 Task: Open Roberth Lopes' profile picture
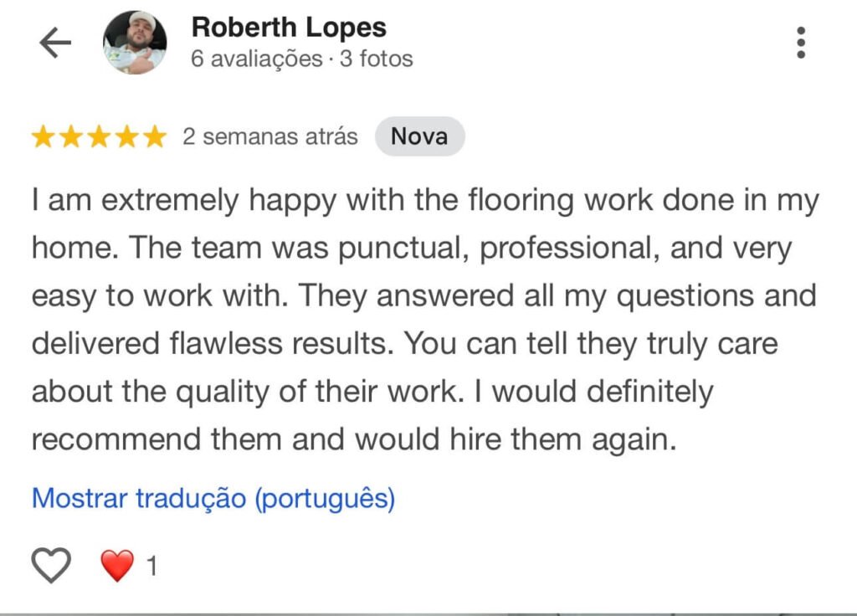coord(135,43)
